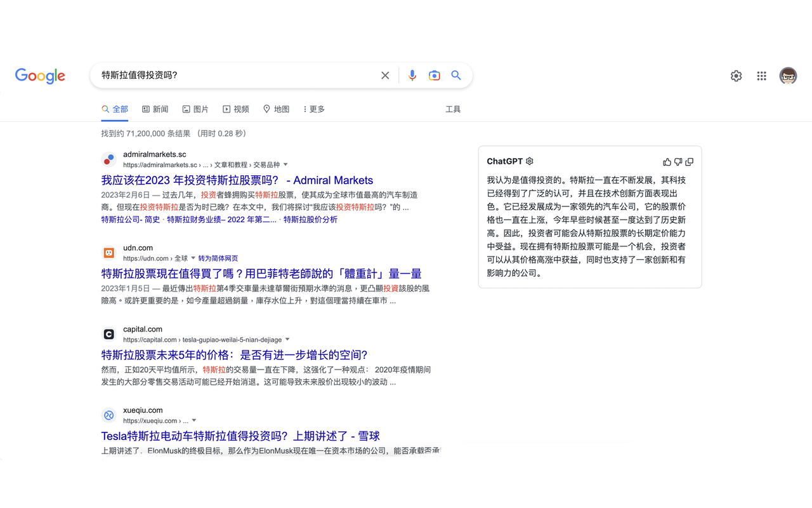The width and height of the screenshot is (812, 508).
Task: Switch to the 视频 tab
Action: (236, 109)
